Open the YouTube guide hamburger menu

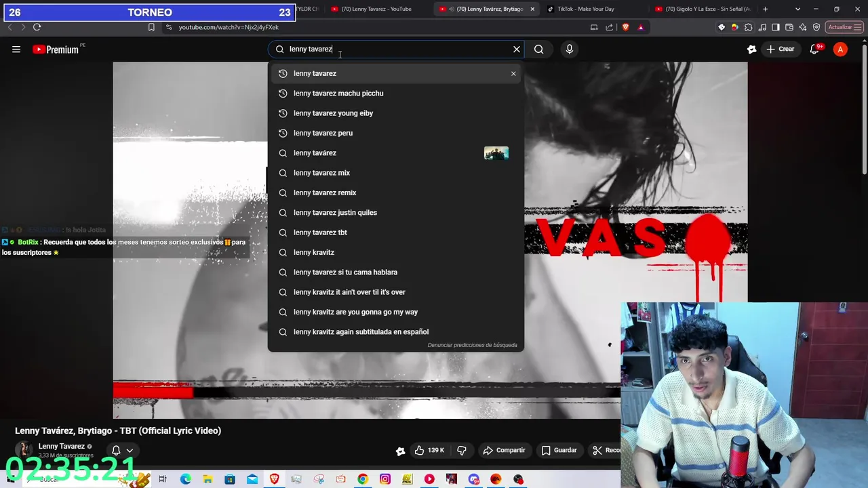point(16,49)
